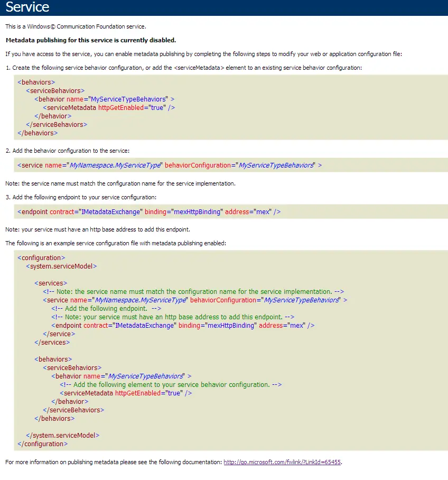Click 'If you have access to the service' paragraph
This screenshot has width=448, height=480.
click(x=203, y=54)
